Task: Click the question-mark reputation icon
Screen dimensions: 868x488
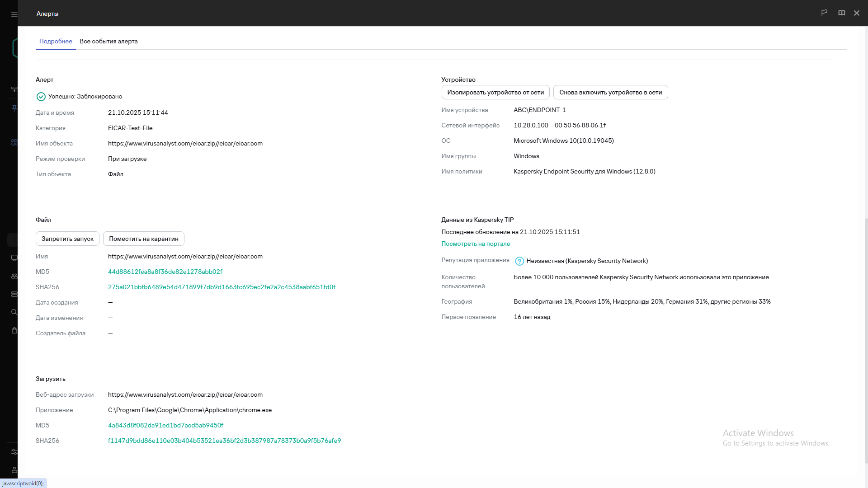Action: pos(519,261)
